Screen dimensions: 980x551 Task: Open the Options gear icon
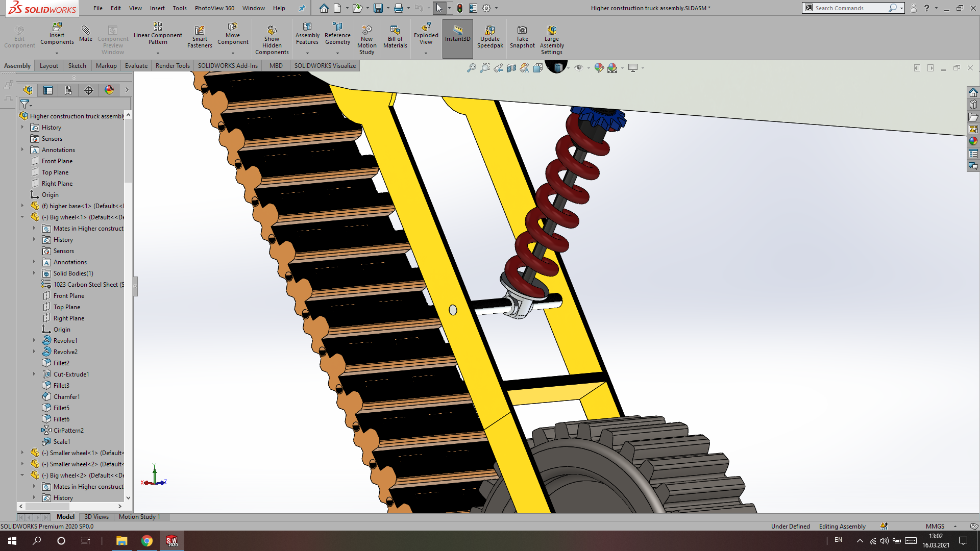[486, 8]
